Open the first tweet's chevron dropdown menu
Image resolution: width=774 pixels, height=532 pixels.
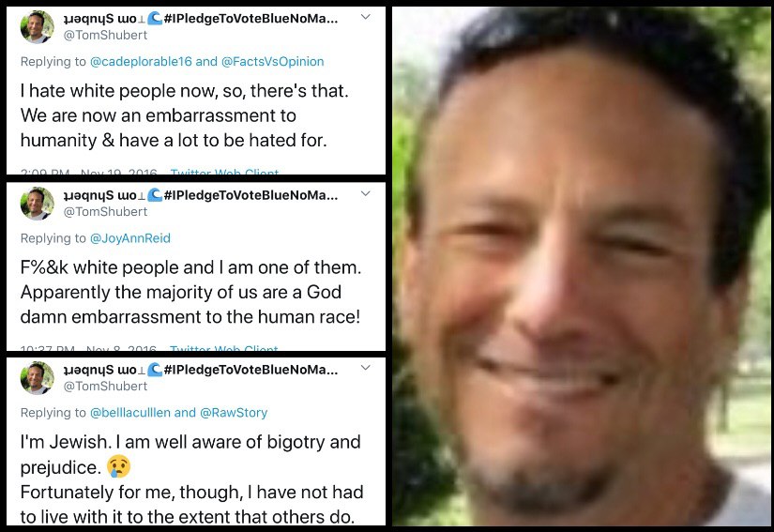365,17
